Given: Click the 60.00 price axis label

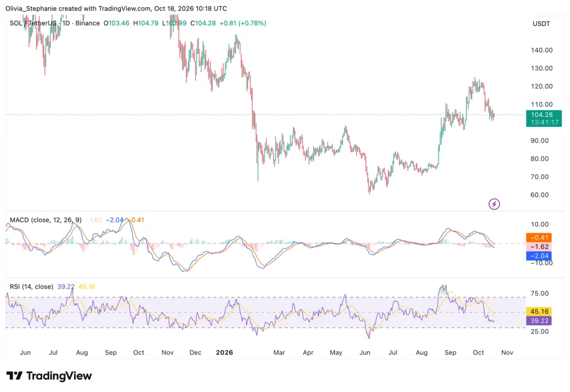Looking at the screenshot, I should coord(540,195).
